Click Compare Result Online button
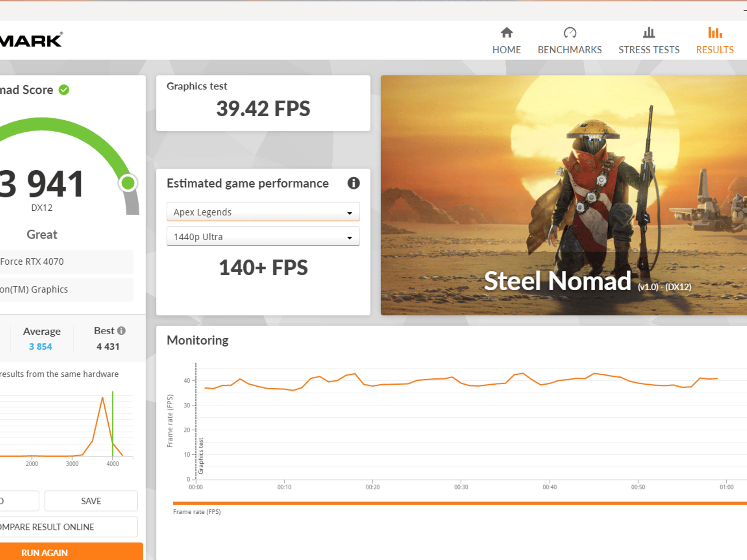This screenshot has height=560, width=747. [69, 527]
